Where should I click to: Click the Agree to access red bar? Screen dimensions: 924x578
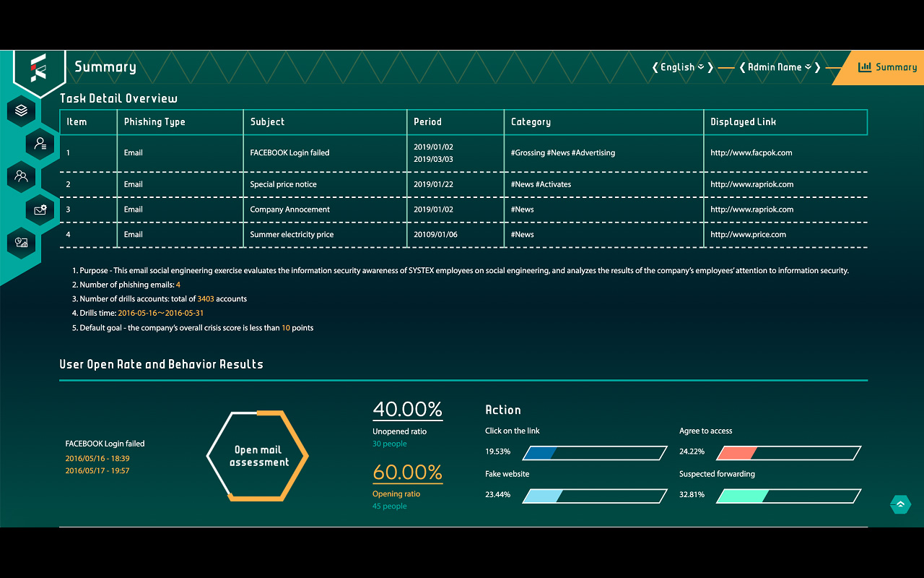tap(736, 453)
